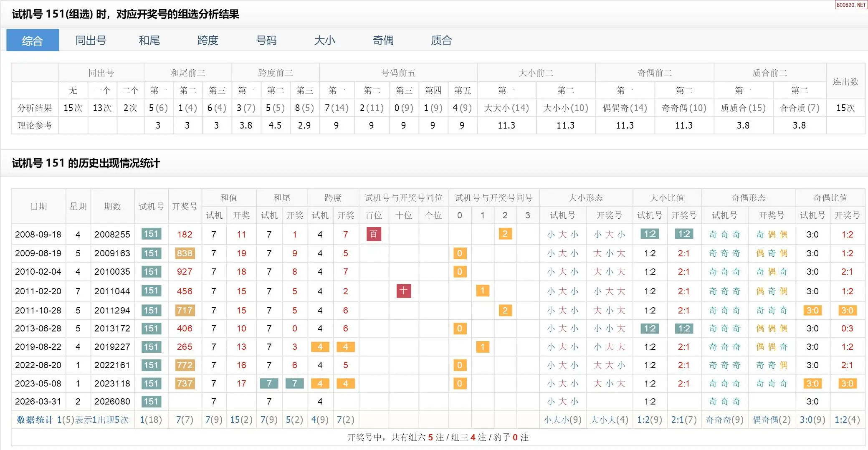Open the 大小 tab
This screenshot has width=868, height=450.
(324, 40)
